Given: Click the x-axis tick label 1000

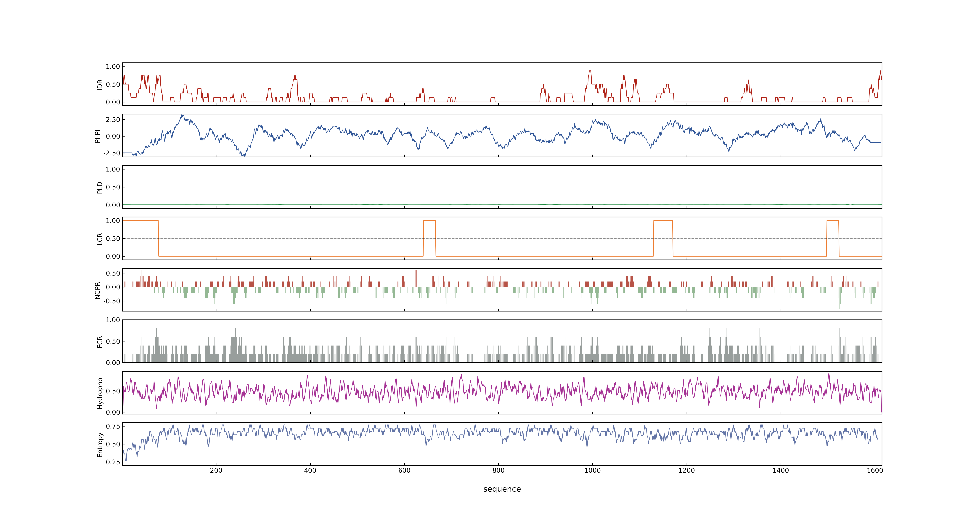Looking at the screenshot, I should (x=592, y=470).
